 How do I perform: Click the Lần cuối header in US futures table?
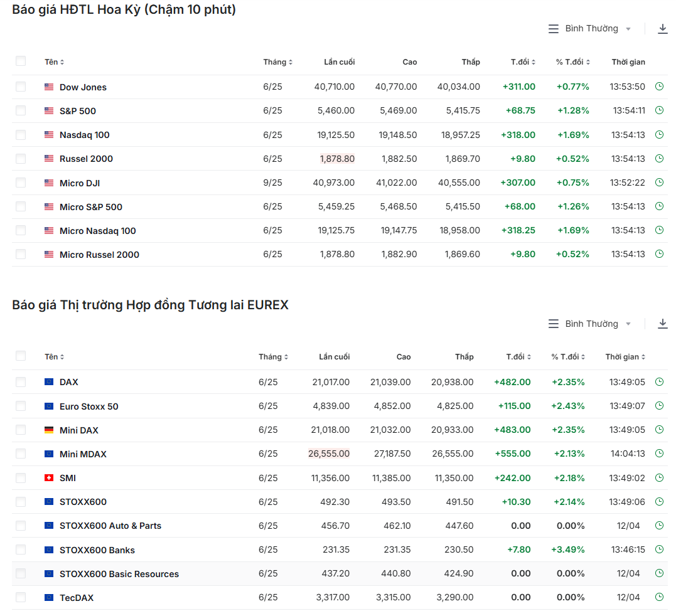(x=340, y=62)
